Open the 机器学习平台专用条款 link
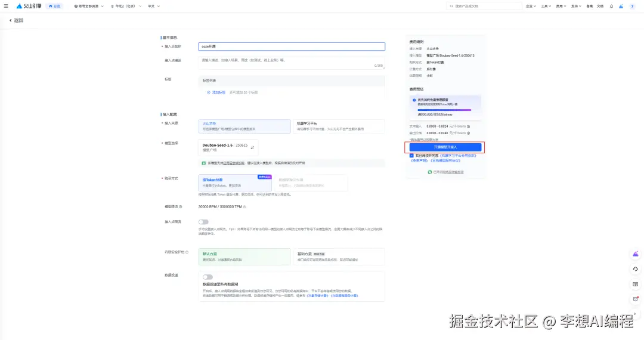The image size is (644, 340). (x=458, y=156)
